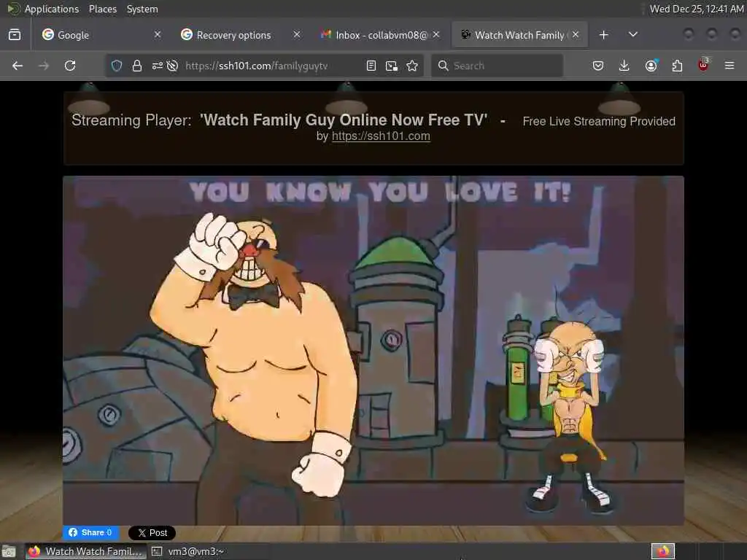Viewport: 747px width, 560px height.
Task: Close the Inbox Gmail tab
Action: (436, 35)
